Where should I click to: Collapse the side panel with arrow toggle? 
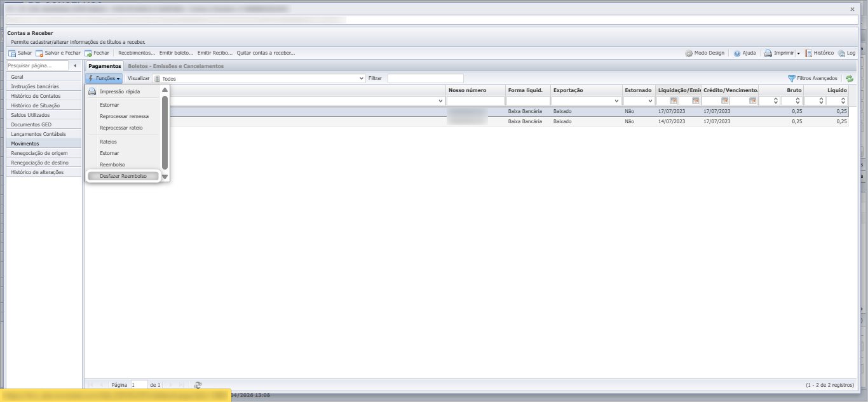(75, 66)
